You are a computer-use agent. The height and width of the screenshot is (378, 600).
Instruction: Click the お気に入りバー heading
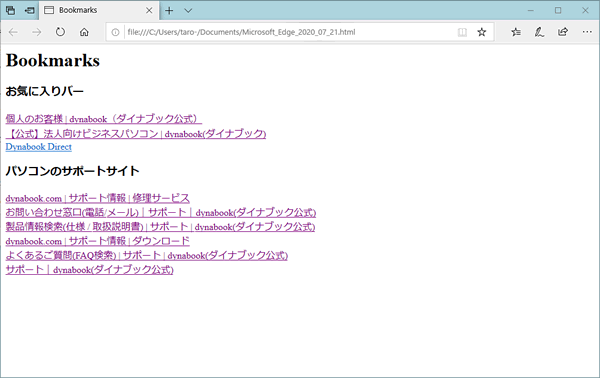[x=44, y=91]
